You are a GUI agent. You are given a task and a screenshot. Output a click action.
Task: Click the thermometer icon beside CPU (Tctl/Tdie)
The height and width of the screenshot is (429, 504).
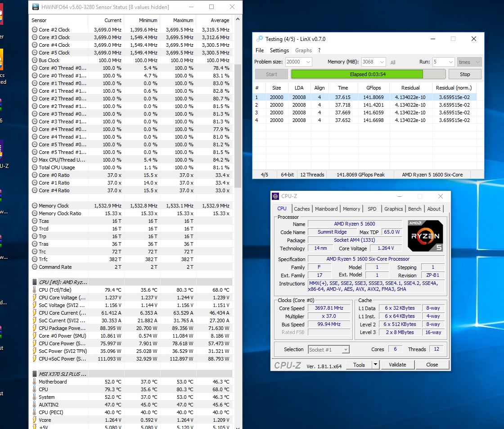pos(34,290)
